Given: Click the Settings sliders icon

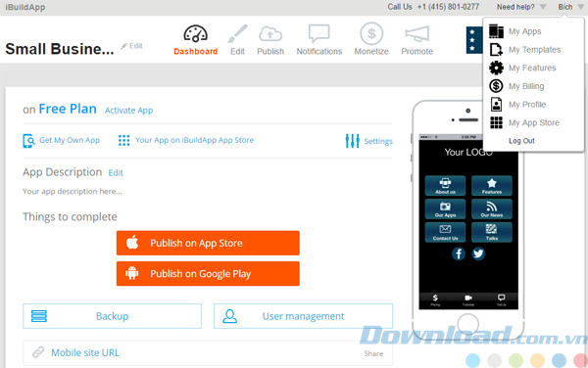Looking at the screenshot, I should (x=352, y=141).
